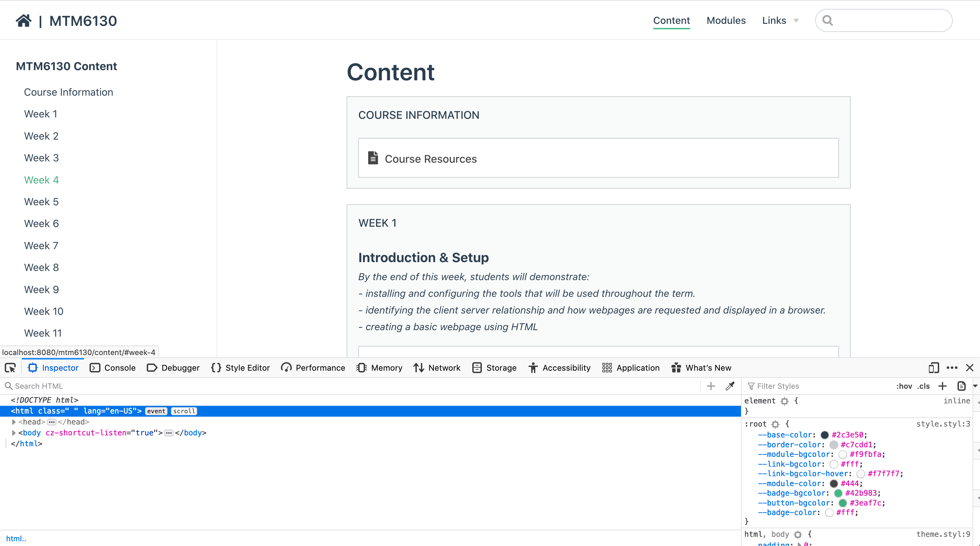Screen dimensions: 980x546
Task: Click the ellipsis badge inside body tag
Action: point(169,433)
